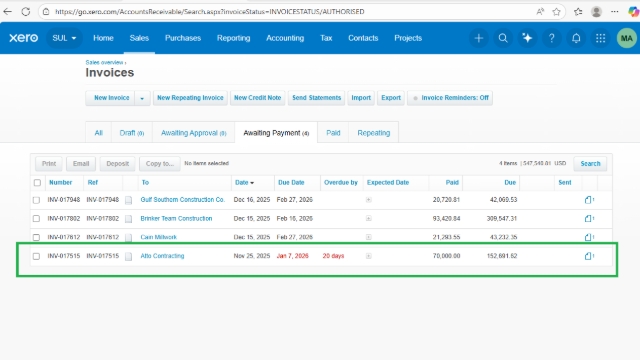Image resolution: width=640 pixels, height=360 pixels.
Task: Open the help question mark icon
Action: tap(551, 38)
